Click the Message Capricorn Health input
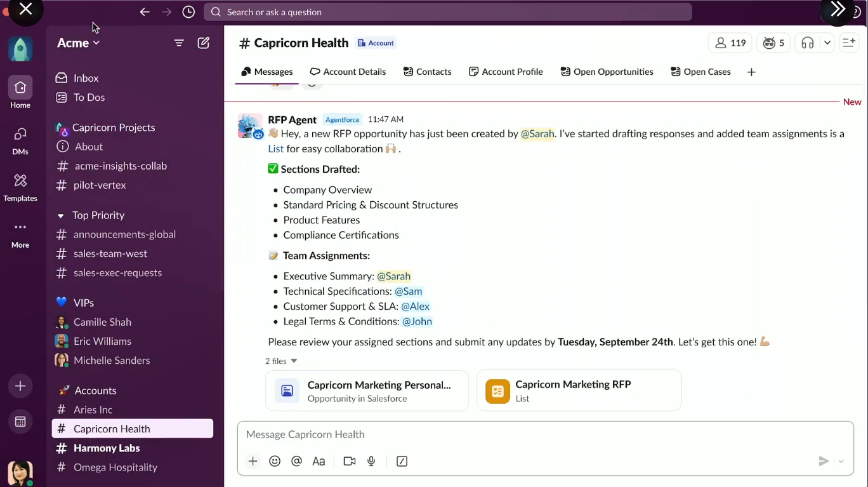 (545, 435)
